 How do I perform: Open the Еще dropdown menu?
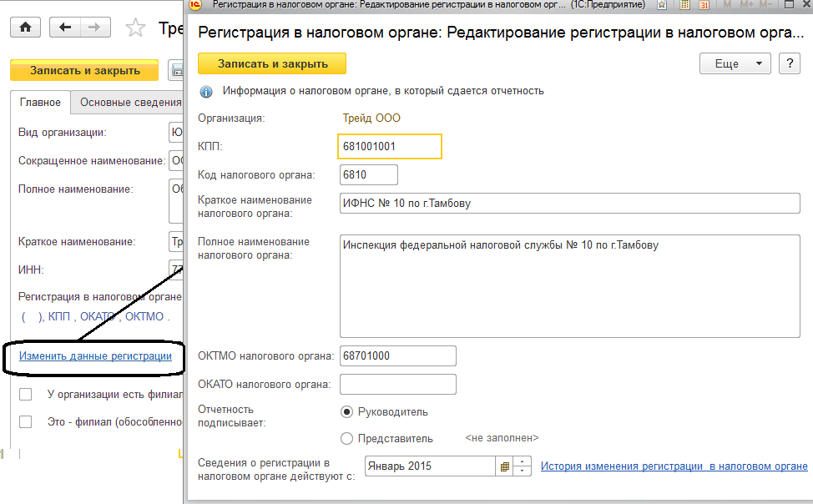click(735, 63)
